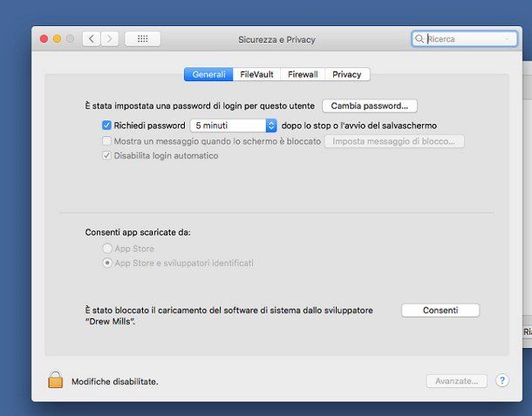
Task: Open the help question mark button
Action: 502,381
